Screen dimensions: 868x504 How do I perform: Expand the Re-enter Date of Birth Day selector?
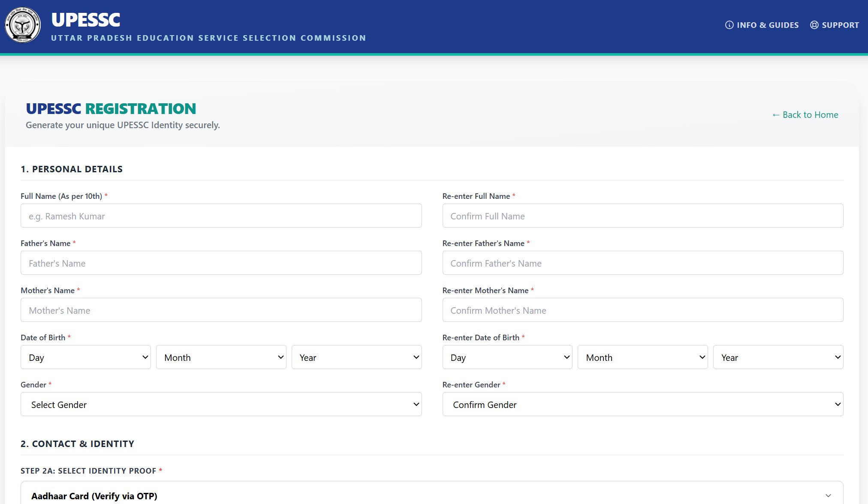coord(507,357)
